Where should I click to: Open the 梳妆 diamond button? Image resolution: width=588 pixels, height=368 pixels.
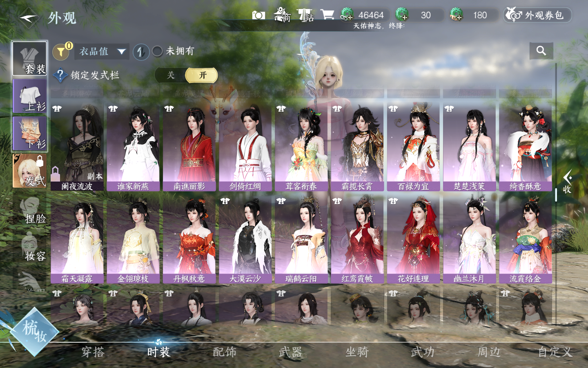coord(34,331)
